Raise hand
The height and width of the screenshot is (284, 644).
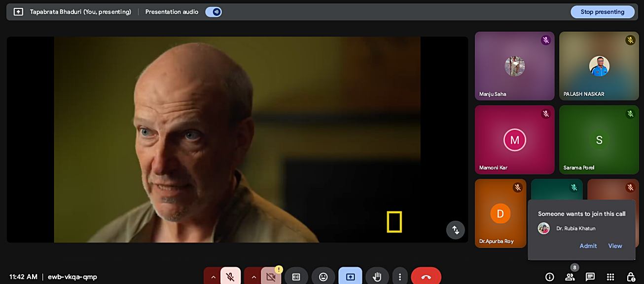pos(377,277)
